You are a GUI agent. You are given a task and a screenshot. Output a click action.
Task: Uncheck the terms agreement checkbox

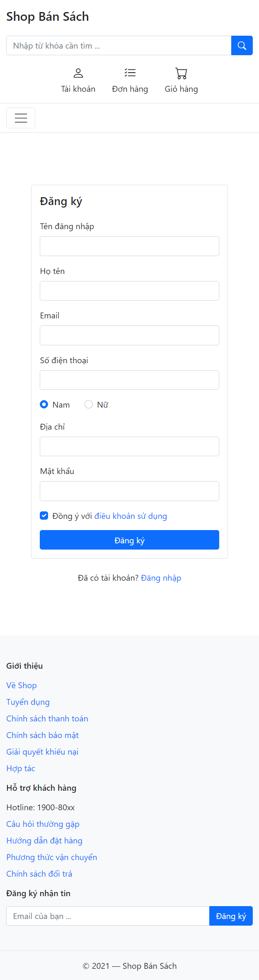[x=44, y=516]
